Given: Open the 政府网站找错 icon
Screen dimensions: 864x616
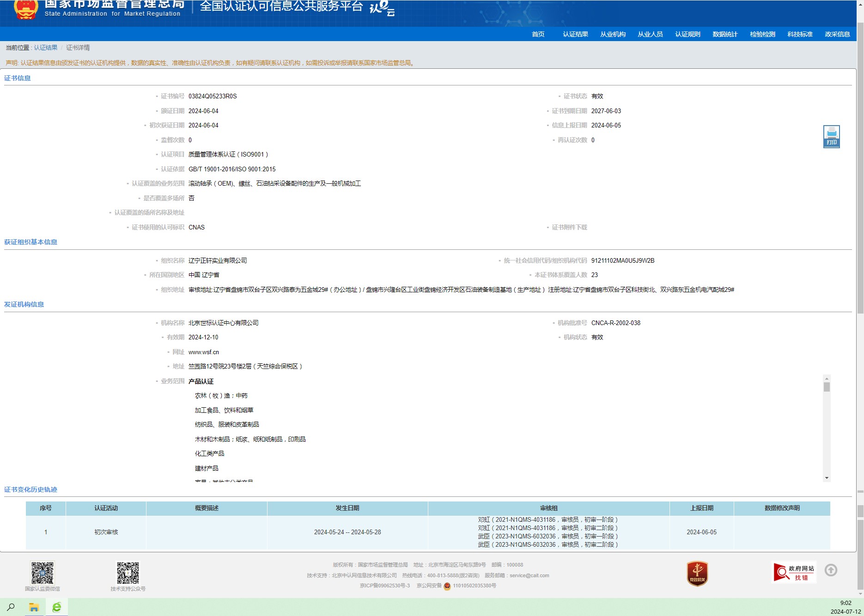Looking at the screenshot, I should (794, 572).
